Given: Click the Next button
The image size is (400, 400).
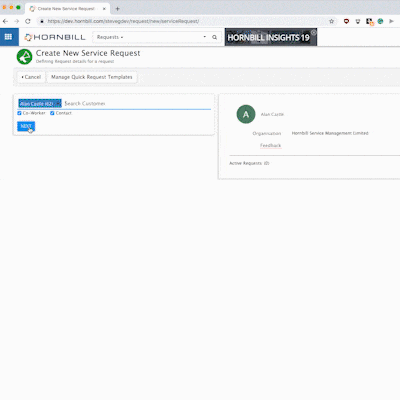Looking at the screenshot, I should point(26,126).
